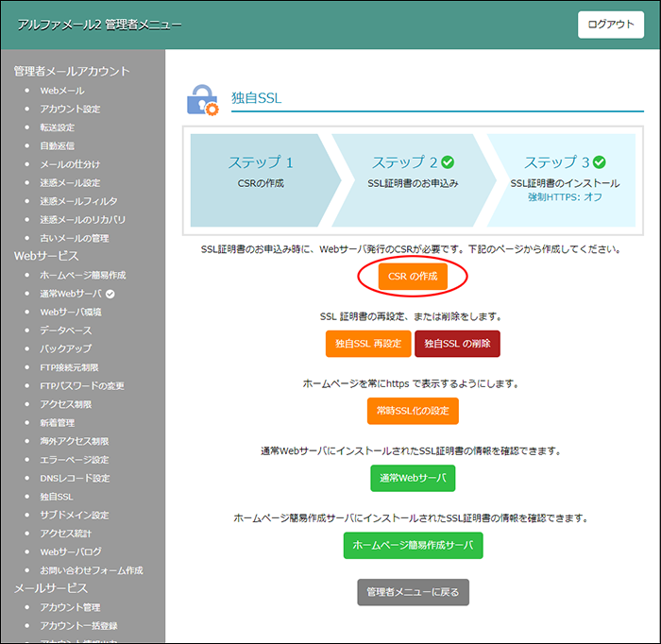Click the ステップ 3 green checkmark icon
This screenshot has width=661, height=644.
[x=599, y=162]
